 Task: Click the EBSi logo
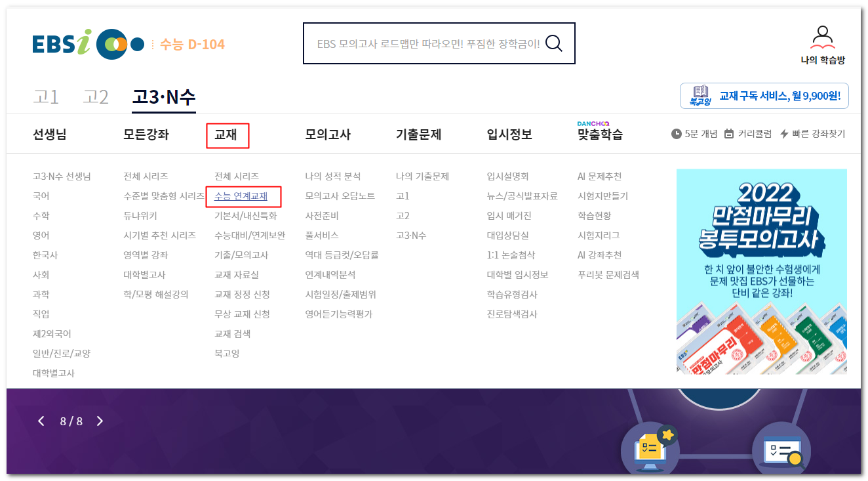click(x=88, y=44)
